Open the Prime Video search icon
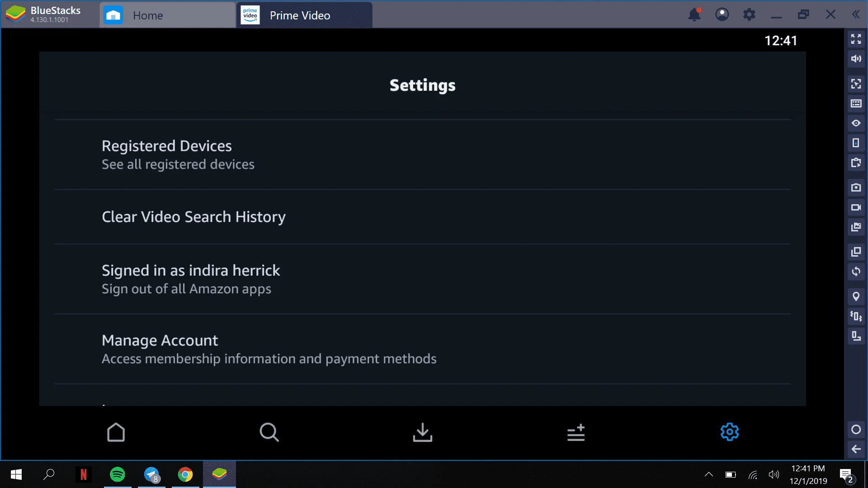This screenshot has width=868, height=488. point(269,432)
